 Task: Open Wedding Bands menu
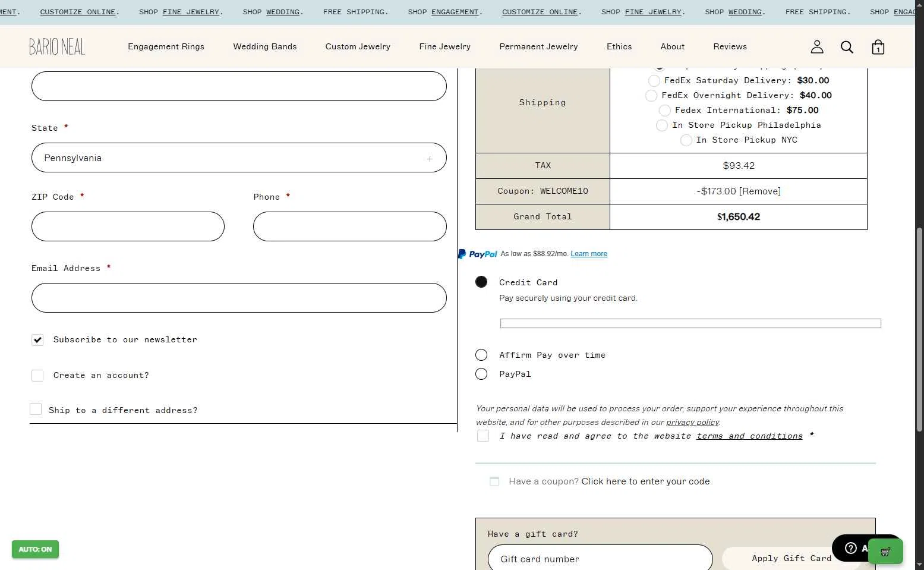point(264,46)
